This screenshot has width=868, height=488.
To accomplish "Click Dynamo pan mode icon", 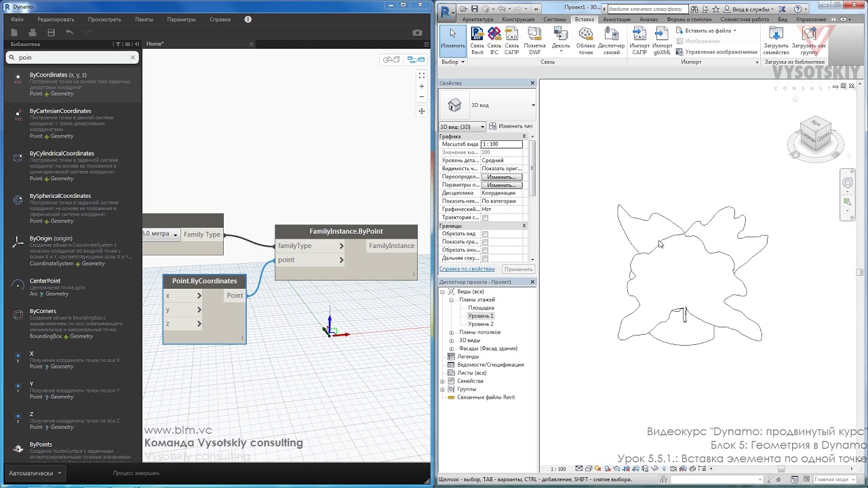I will coord(421,111).
